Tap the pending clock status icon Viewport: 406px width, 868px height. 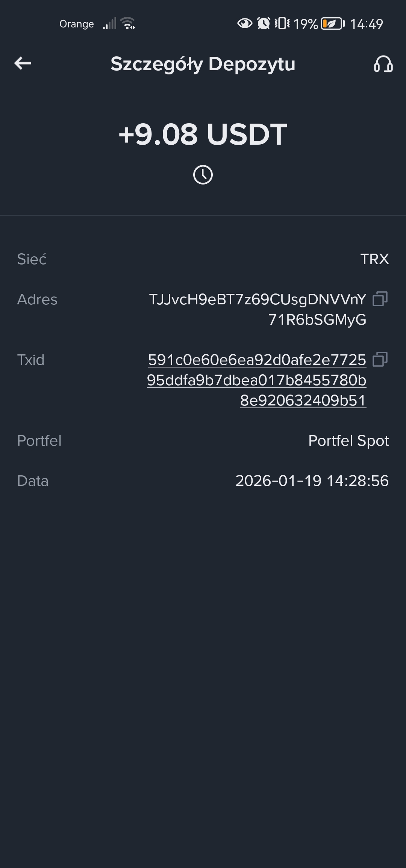click(x=203, y=175)
